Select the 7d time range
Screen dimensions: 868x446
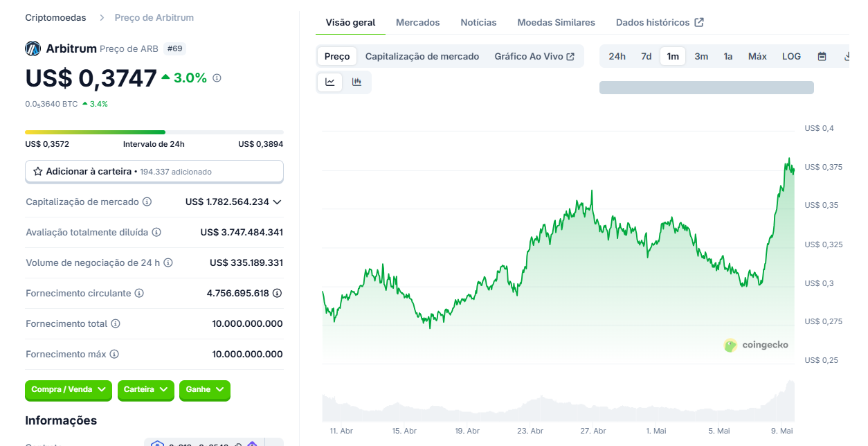(646, 56)
